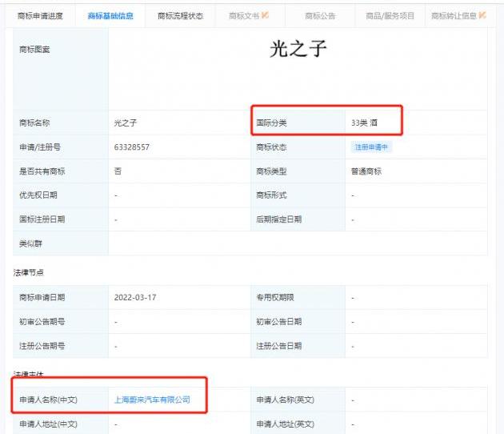Click the 专用权期限 label

[x=275, y=297]
